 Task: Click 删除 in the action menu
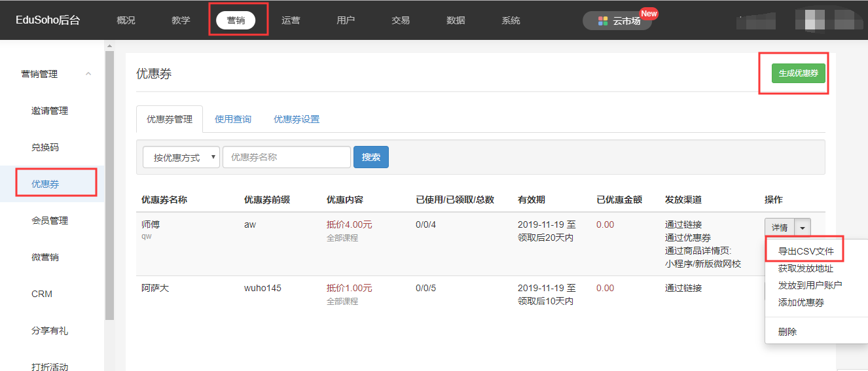point(787,332)
